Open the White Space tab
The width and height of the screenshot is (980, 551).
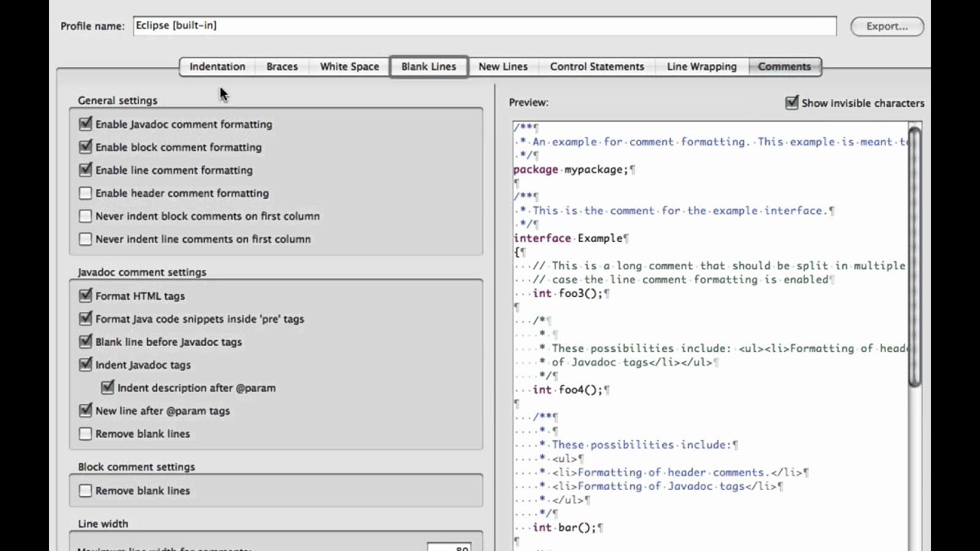[x=349, y=67]
